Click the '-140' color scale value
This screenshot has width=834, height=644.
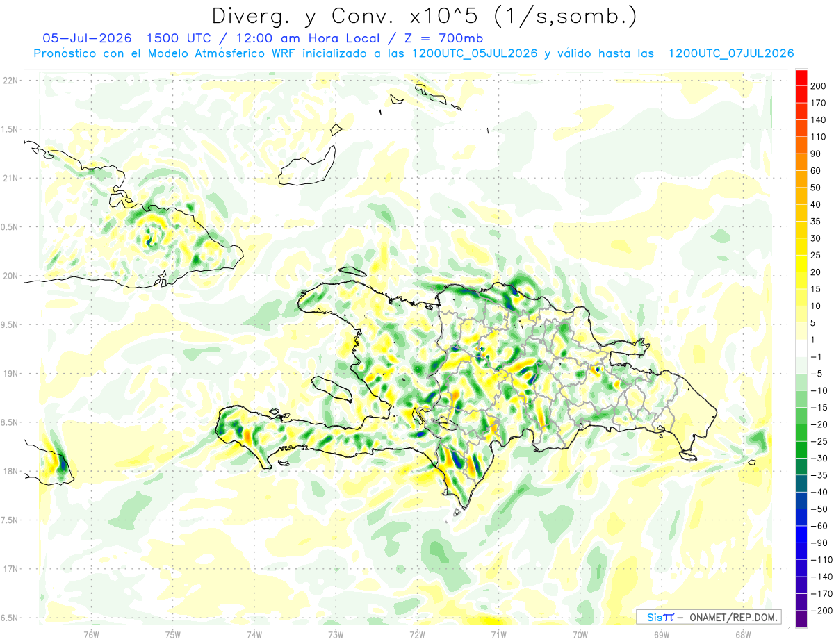(x=821, y=577)
